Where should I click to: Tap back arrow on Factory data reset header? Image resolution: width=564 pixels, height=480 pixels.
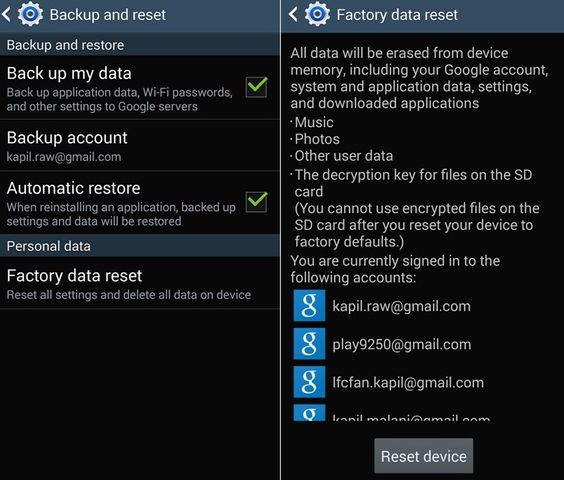[x=293, y=15]
